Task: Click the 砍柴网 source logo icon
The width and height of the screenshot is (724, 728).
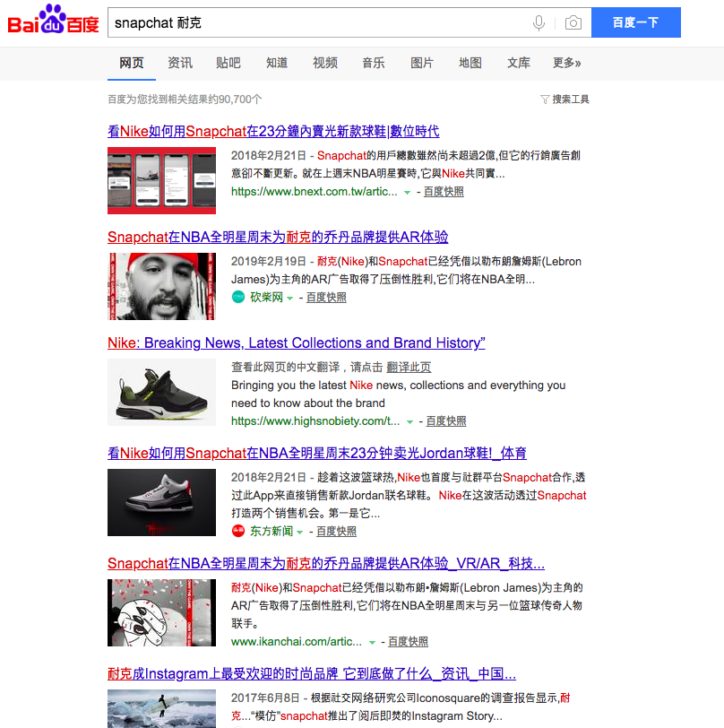Action: tap(238, 297)
